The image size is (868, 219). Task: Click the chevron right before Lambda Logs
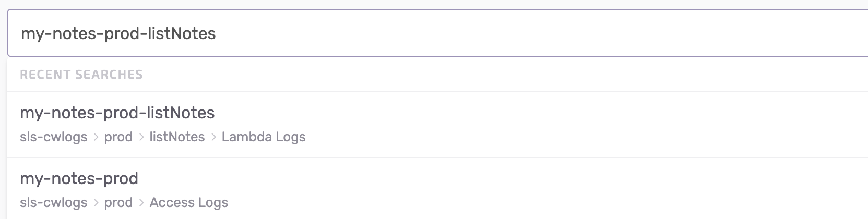point(213,137)
